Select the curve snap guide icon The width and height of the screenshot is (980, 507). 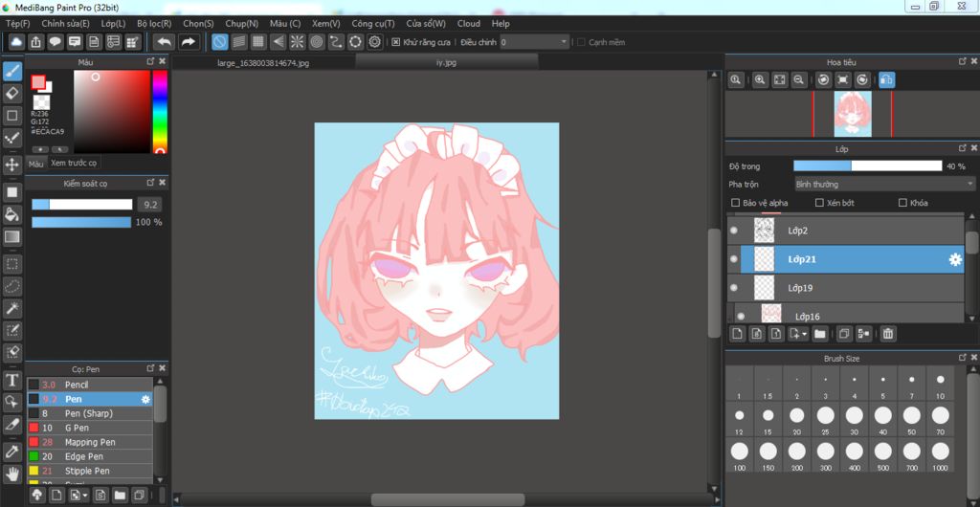336,42
